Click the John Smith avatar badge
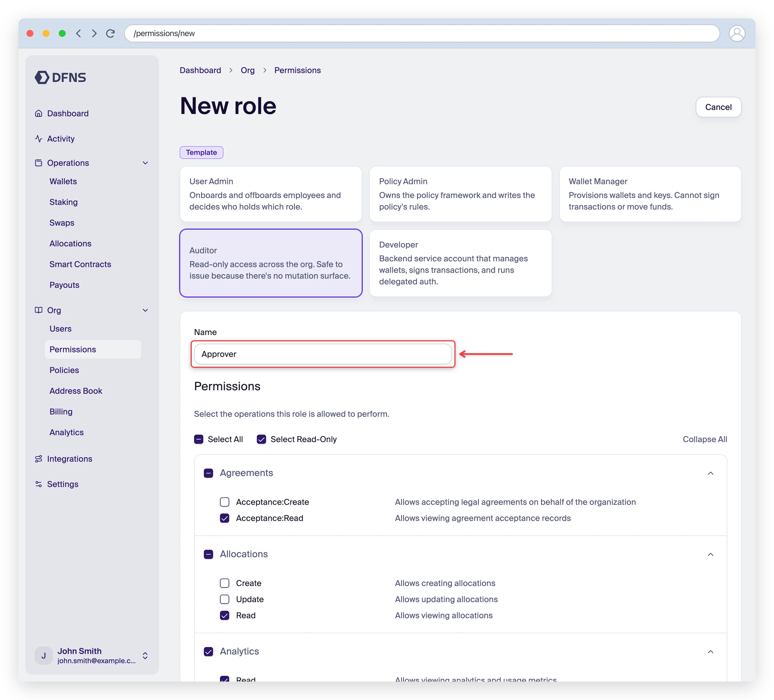774x700 pixels. (x=43, y=655)
